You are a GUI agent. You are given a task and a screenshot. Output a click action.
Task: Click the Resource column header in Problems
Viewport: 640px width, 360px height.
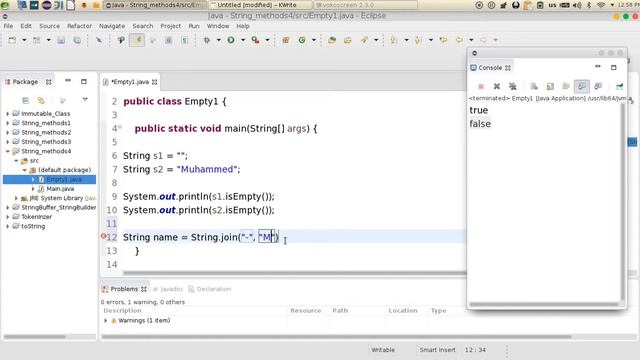(x=306, y=311)
